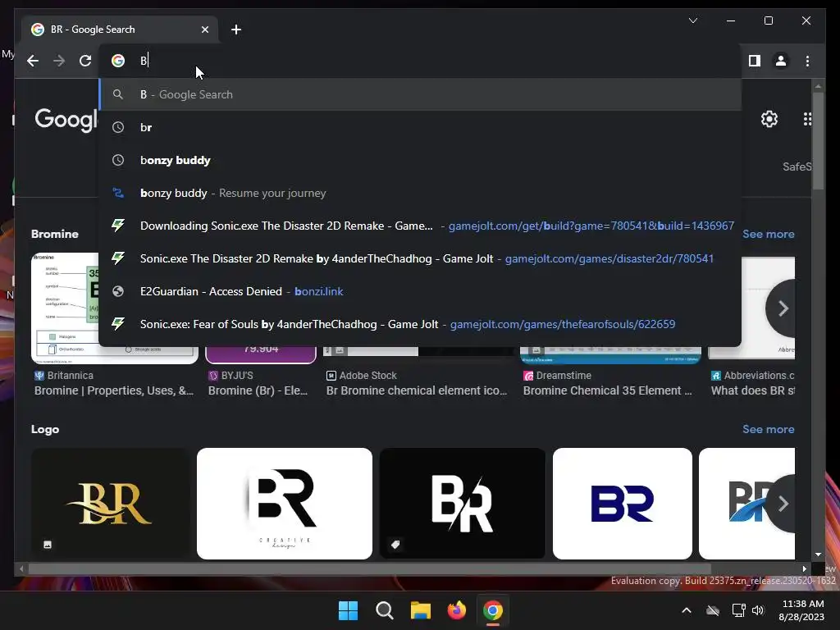Go back with the browser back arrow
The image size is (840, 630).
33,61
